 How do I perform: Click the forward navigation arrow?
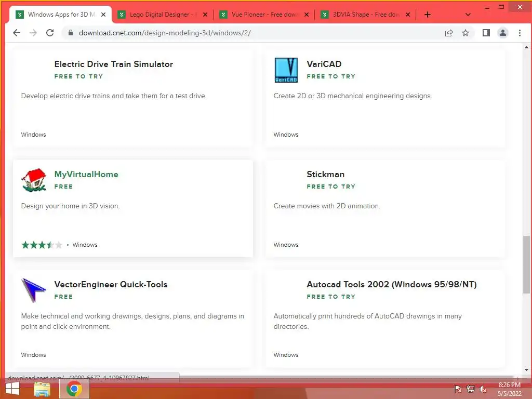[33, 33]
